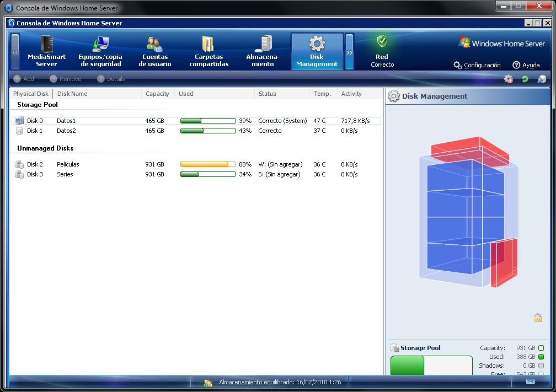Open Equipos/copia de seguridad section

pyautogui.click(x=100, y=51)
